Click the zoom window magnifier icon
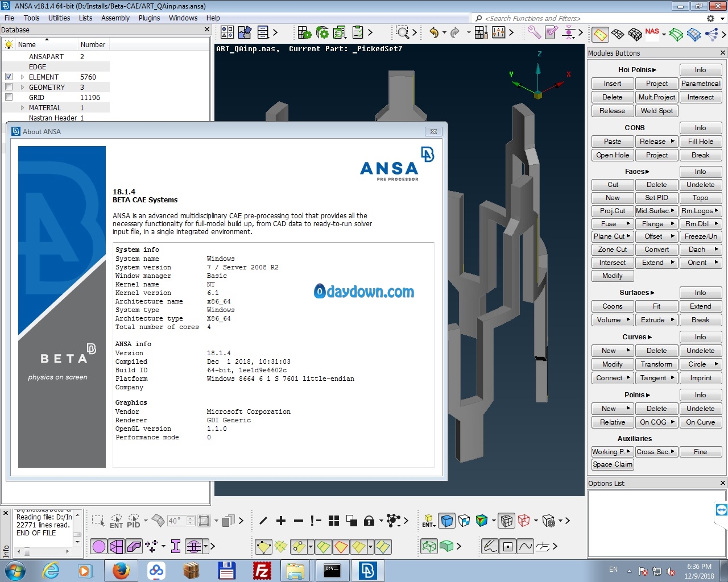 click(402, 32)
